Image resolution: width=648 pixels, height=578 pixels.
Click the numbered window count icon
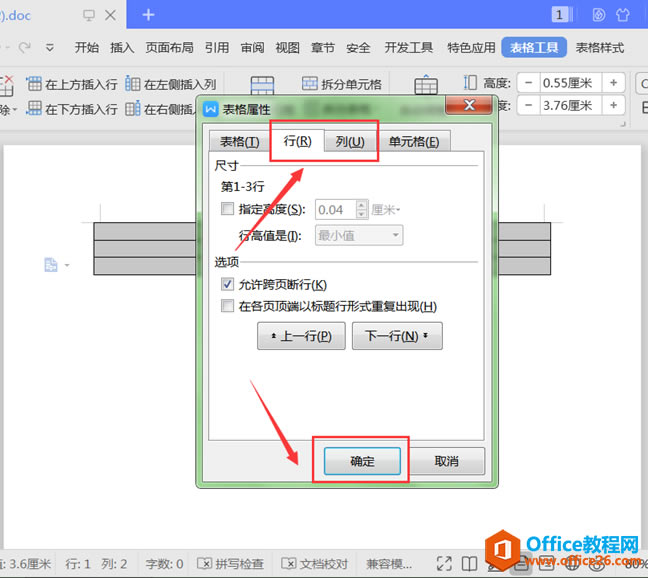pyautogui.click(x=562, y=15)
